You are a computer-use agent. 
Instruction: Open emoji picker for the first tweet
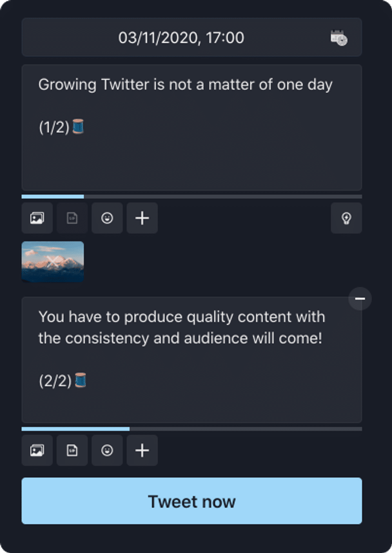pyautogui.click(x=107, y=218)
